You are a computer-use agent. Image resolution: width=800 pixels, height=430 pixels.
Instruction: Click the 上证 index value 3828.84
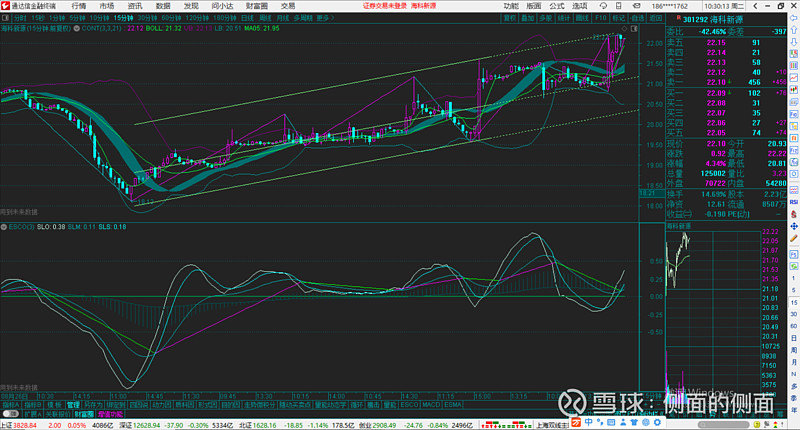[26, 425]
